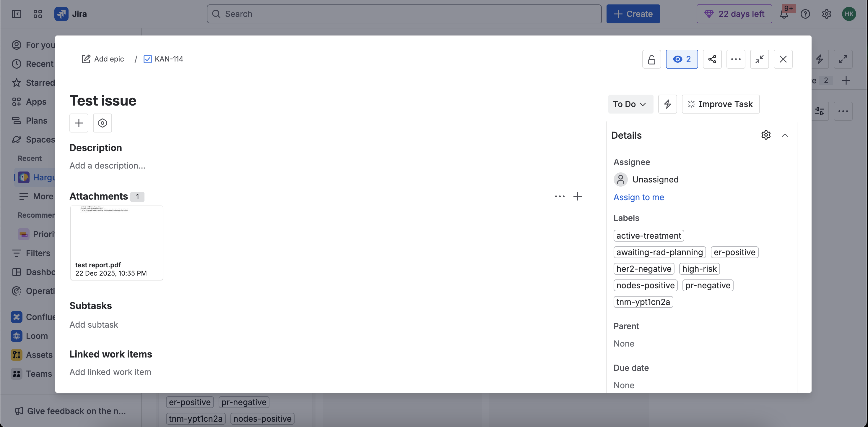The image size is (868, 427).
Task: Open attachments more options ellipsis
Action: click(x=559, y=196)
